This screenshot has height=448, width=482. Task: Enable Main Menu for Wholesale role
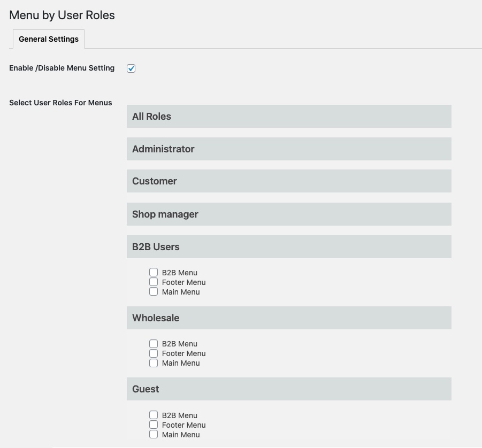pos(154,363)
